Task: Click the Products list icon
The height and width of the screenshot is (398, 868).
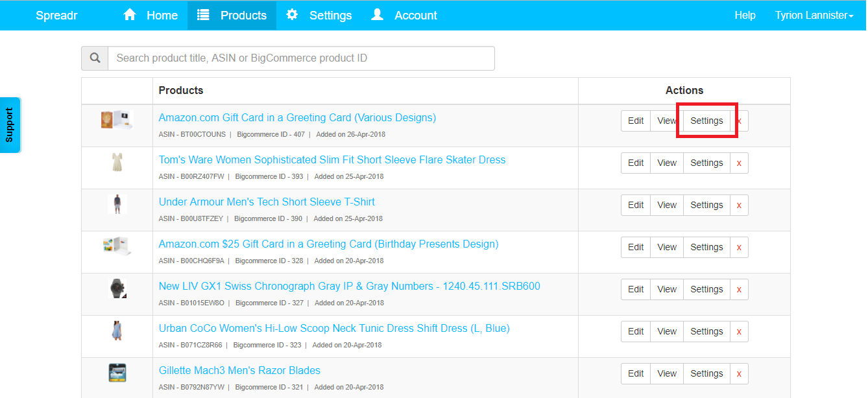Action: pyautogui.click(x=203, y=14)
